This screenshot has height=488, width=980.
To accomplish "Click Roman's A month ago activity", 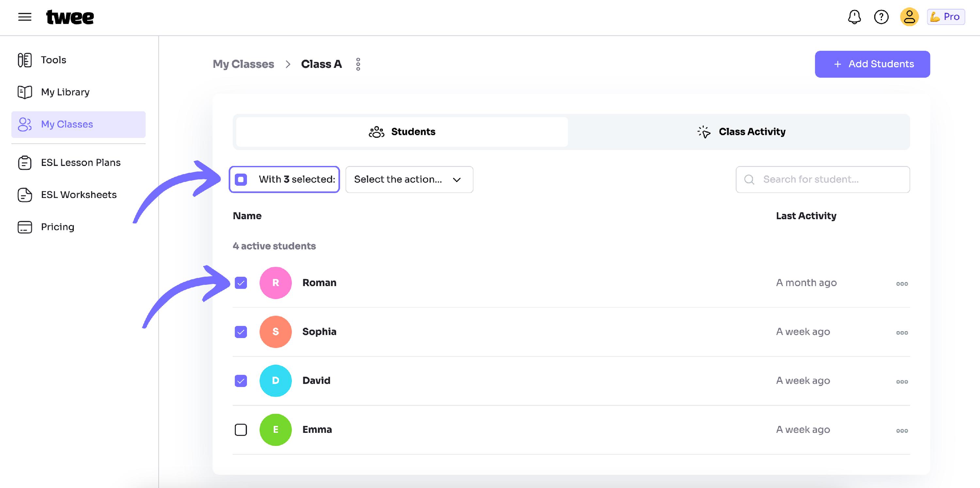I will coord(806,283).
